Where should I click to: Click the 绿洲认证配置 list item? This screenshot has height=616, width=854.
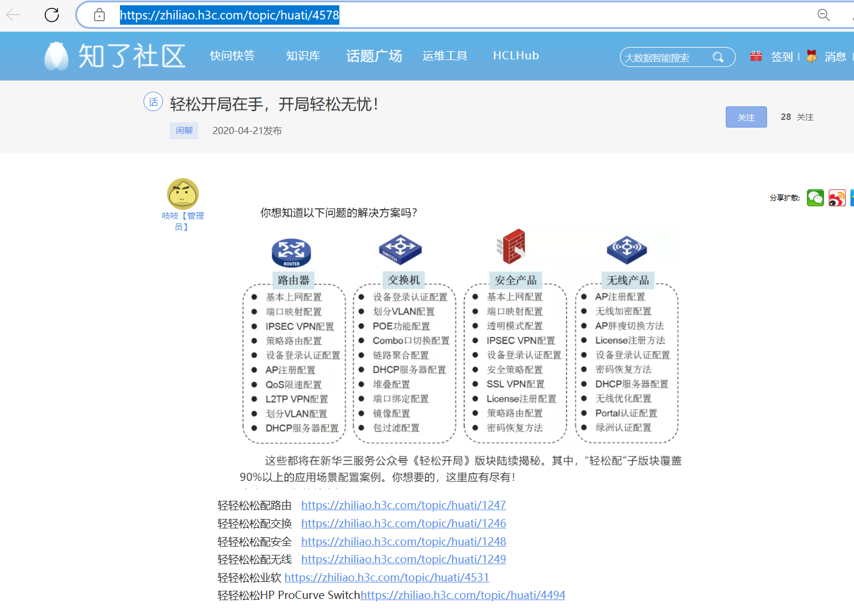tap(623, 427)
